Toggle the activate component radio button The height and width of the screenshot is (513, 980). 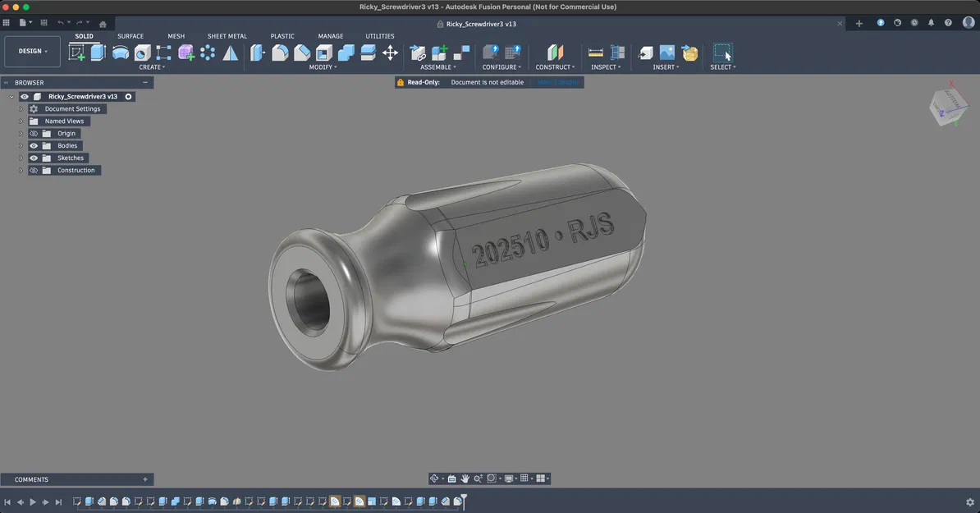point(128,96)
